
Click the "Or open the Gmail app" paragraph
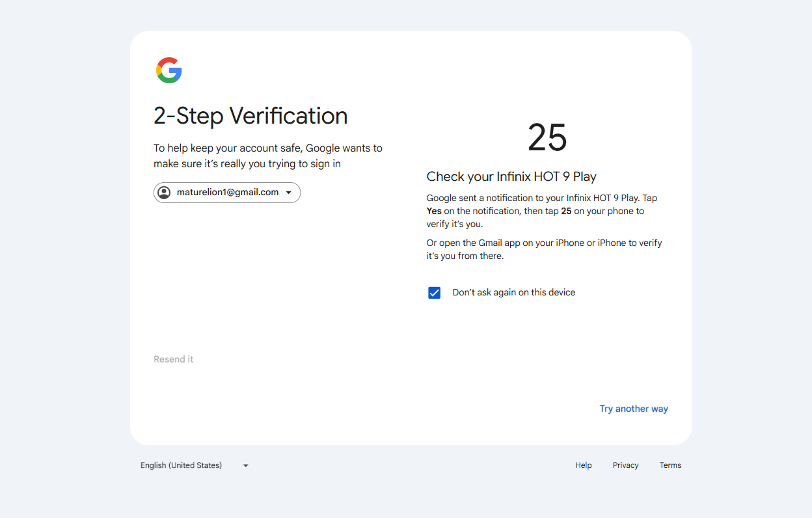tap(544, 249)
